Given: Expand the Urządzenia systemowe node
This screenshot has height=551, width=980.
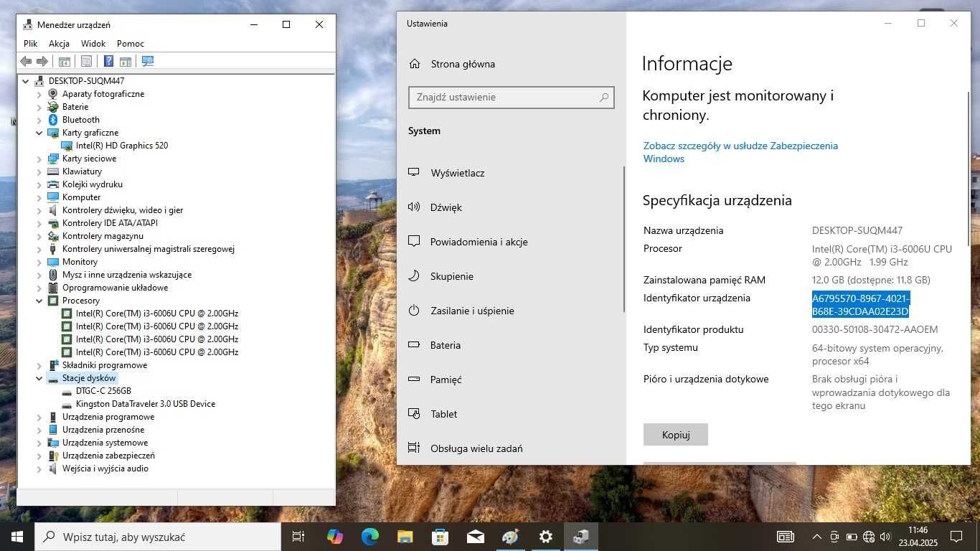Looking at the screenshot, I should [x=39, y=443].
